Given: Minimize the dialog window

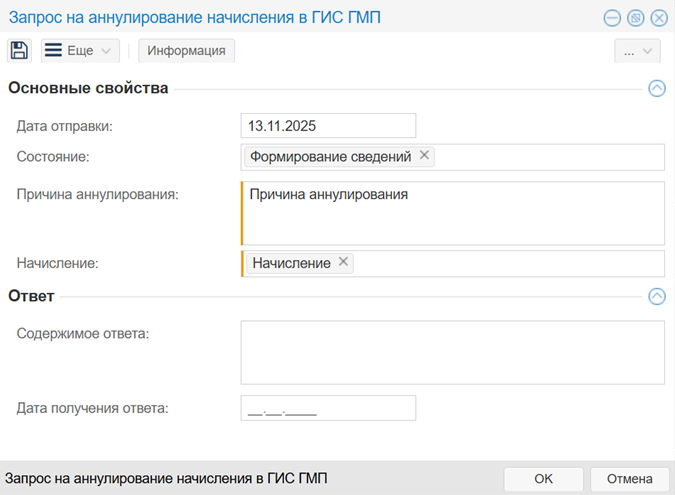Looking at the screenshot, I should [x=612, y=18].
